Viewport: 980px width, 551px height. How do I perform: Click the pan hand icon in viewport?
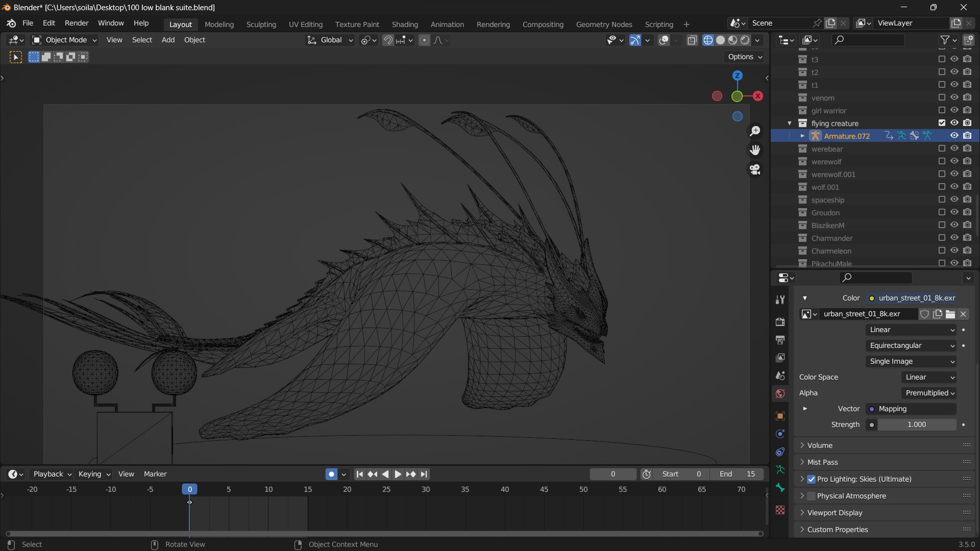pyautogui.click(x=755, y=150)
